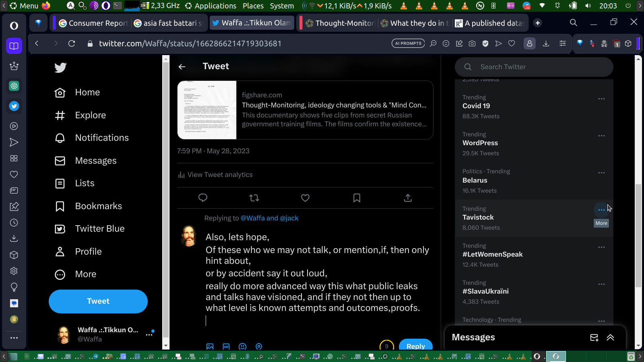Open AI Prompts in the address bar
644x362 pixels.
pyautogui.click(x=408, y=43)
